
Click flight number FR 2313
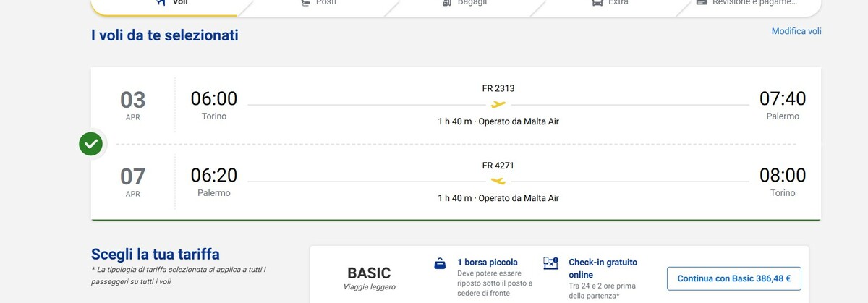(498, 88)
